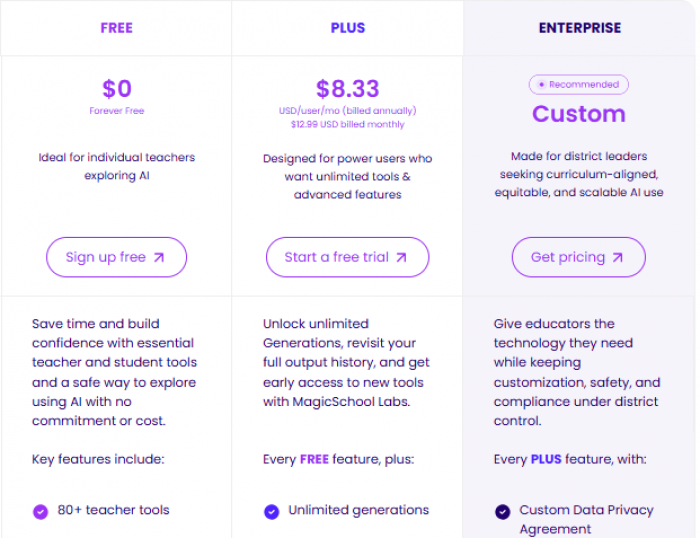Select the ENTERPRISE plan column header
700x538 pixels.
pyautogui.click(x=579, y=28)
